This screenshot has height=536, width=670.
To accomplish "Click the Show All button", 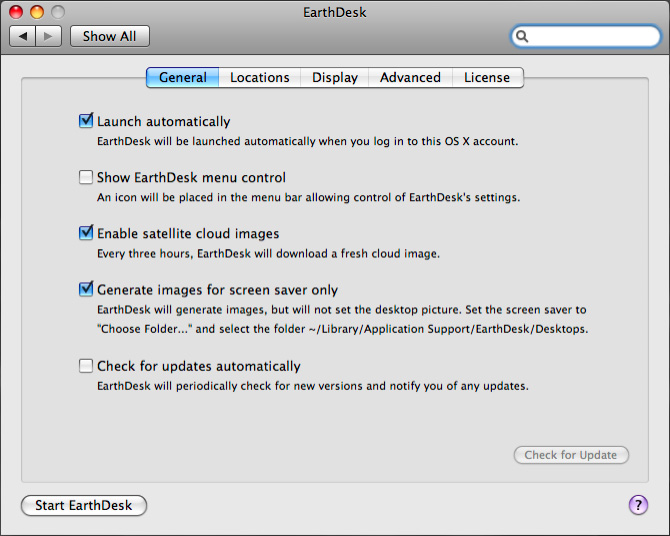I will tap(110, 36).
